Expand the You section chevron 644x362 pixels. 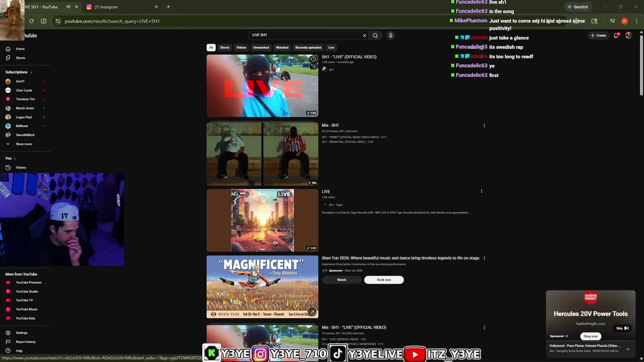point(15,158)
